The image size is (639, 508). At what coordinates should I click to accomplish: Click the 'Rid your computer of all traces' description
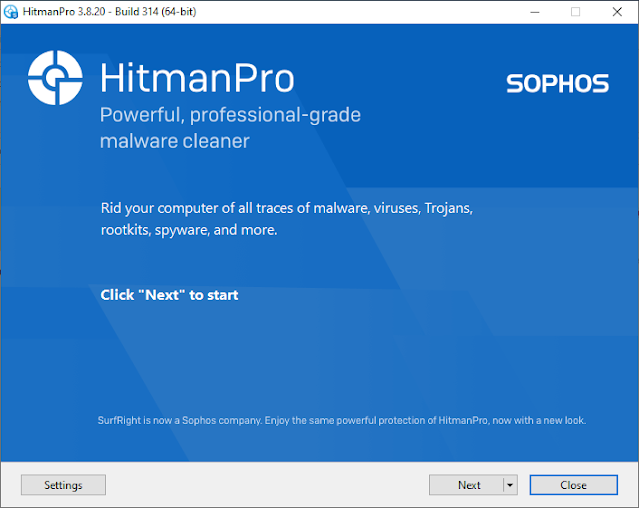286,219
